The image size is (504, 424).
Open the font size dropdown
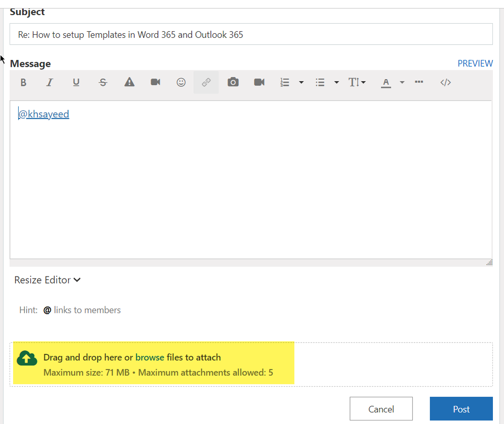[357, 82]
